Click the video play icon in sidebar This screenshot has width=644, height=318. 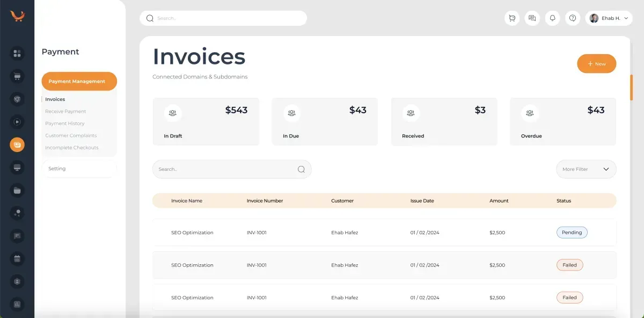[17, 122]
